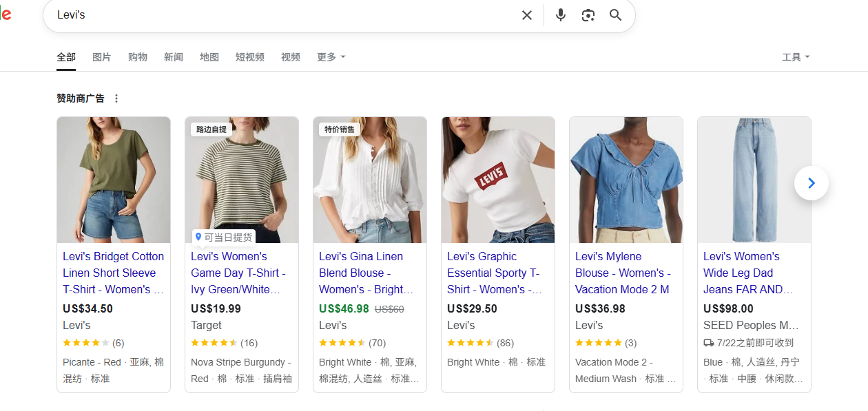
Task: Open Levi's Gina Linen Blend Blouse link
Action: pyautogui.click(x=366, y=273)
